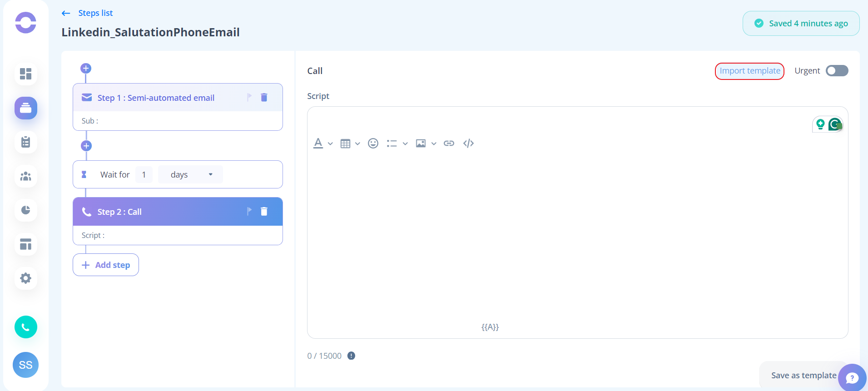This screenshot has width=868, height=391.
Task: Open the settings gear in sidebar
Action: [x=26, y=278]
